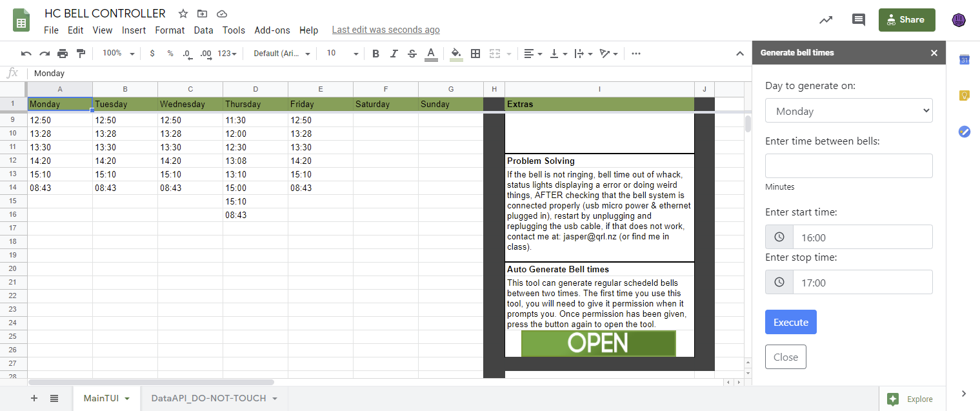Screen dimensions: 980x411
Task: Decrease decimal places icon
Action: point(187,54)
